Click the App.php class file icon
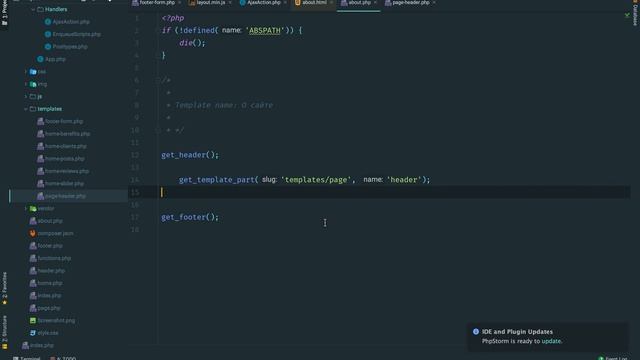This screenshot has height=360, width=640. click(40, 59)
